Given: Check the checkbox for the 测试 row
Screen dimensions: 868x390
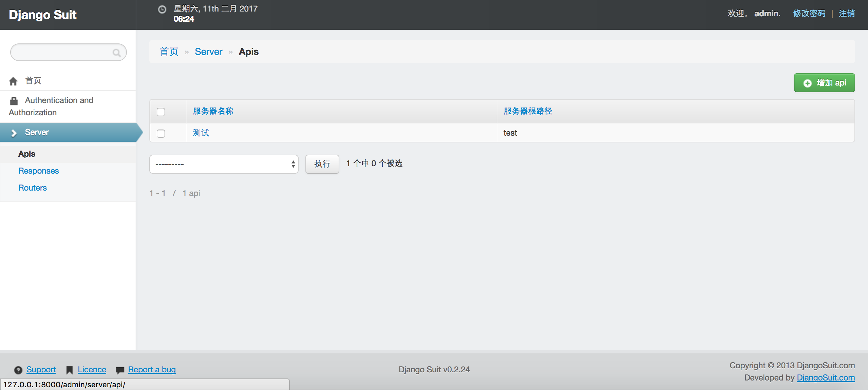Looking at the screenshot, I should [x=161, y=133].
